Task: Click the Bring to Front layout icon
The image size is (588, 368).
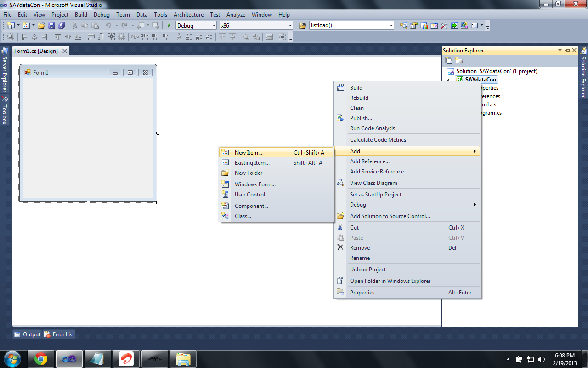Action: coord(246,37)
